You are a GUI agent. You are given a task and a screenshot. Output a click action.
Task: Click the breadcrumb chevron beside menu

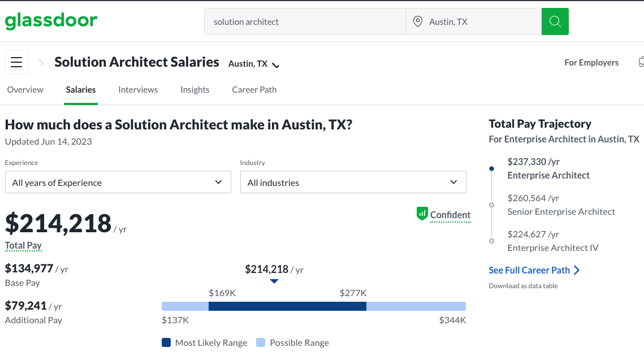[x=41, y=63]
